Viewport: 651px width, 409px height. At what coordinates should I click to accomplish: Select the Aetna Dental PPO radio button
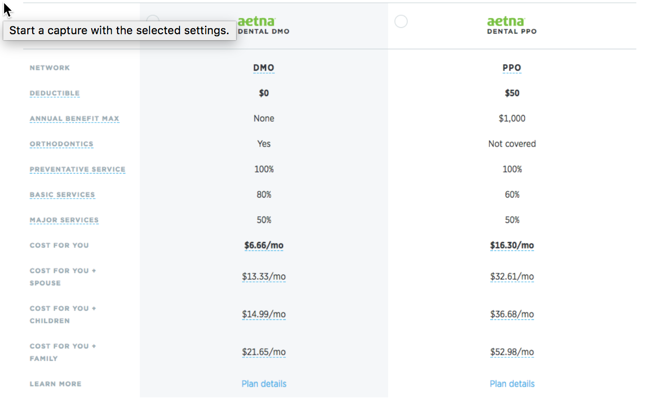pos(401,21)
